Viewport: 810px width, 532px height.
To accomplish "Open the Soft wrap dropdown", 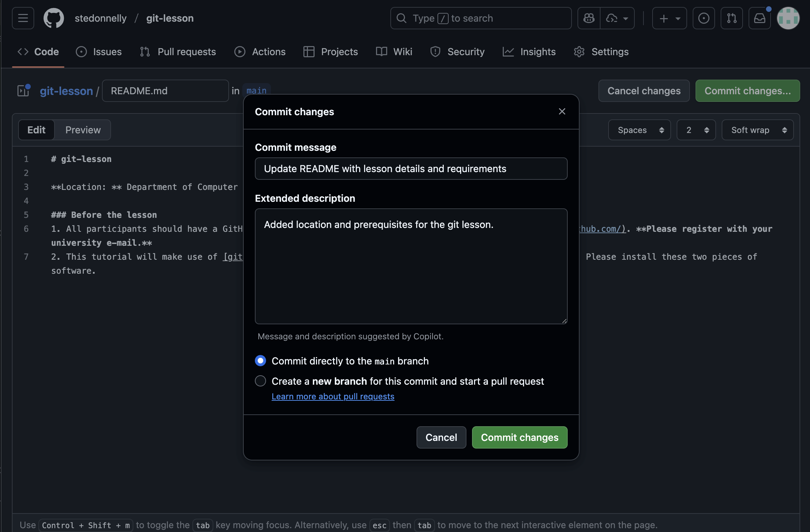I will click(758, 130).
